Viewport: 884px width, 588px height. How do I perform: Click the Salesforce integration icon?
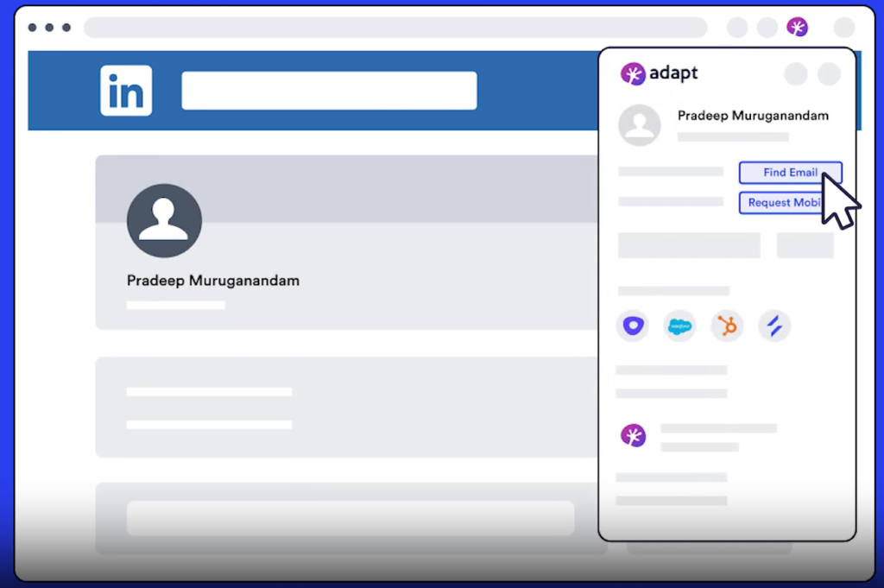coord(680,326)
